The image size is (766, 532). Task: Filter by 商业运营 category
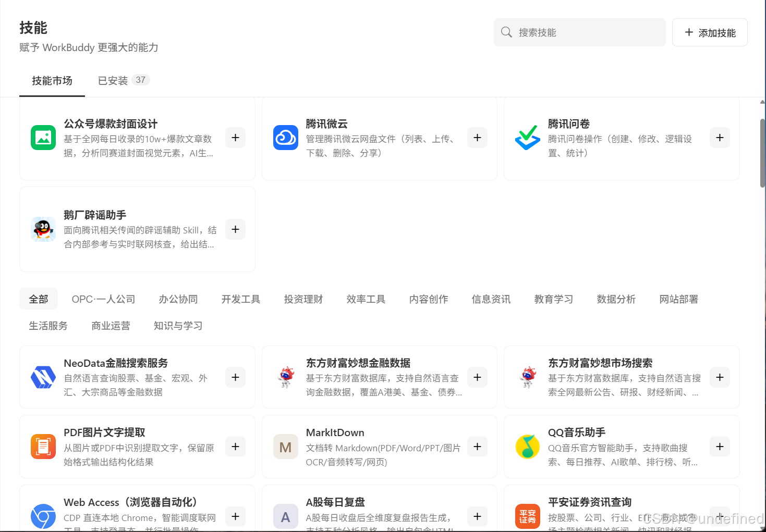[111, 326]
